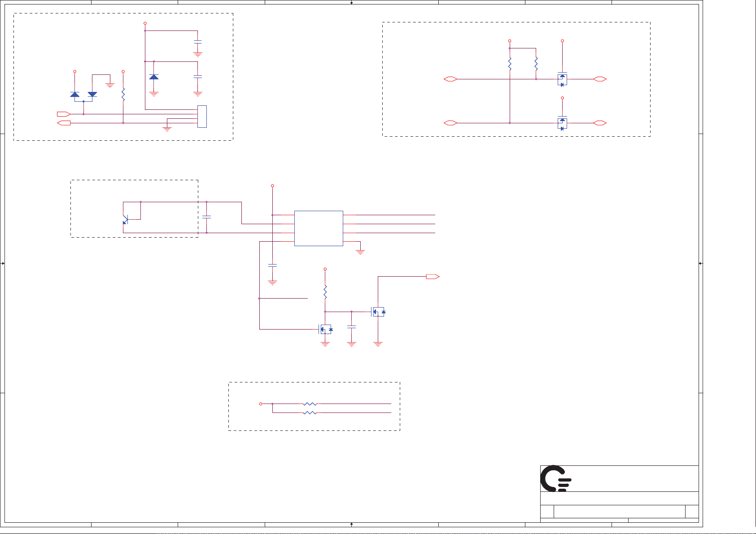
Task: Select the lower resistor in the bottom dashed block
Action: [310, 412]
